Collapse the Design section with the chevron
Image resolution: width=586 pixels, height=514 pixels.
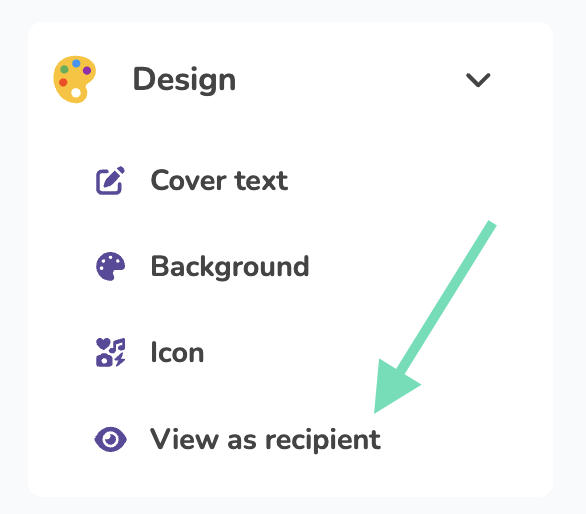(x=478, y=80)
